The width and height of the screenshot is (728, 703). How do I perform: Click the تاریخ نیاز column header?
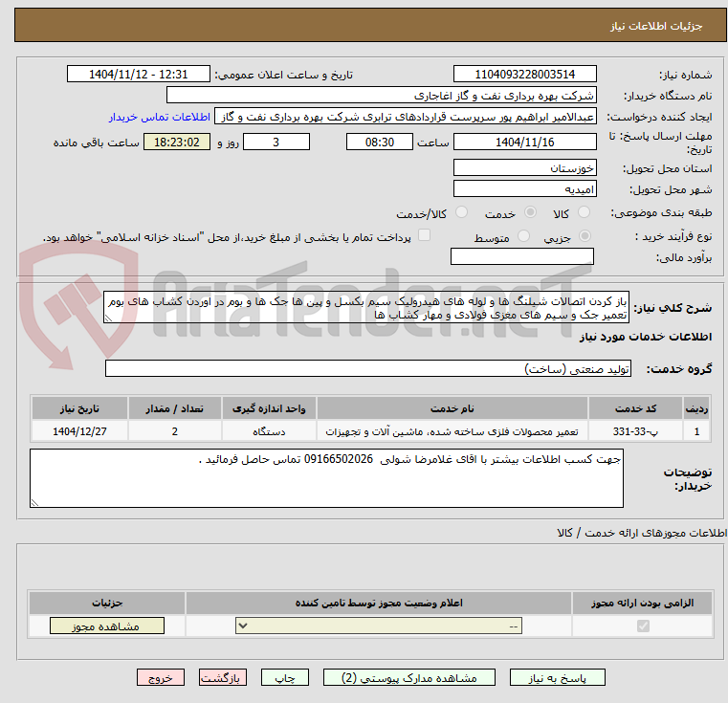[x=79, y=408]
